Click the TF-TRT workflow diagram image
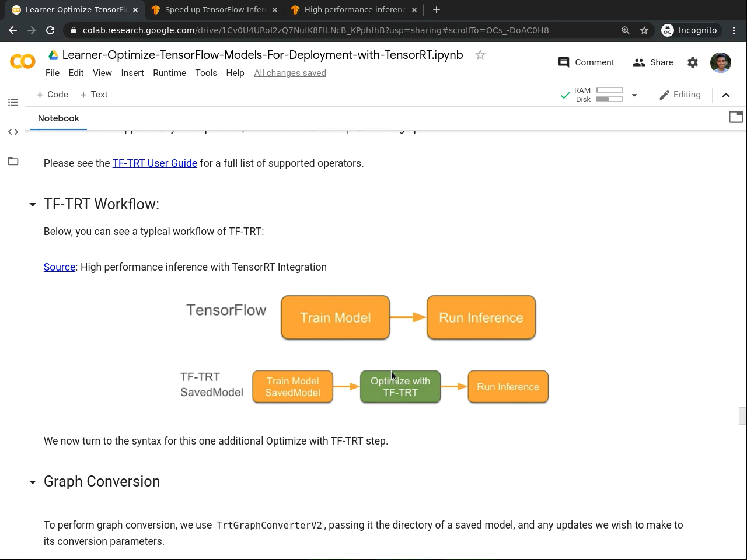The width and height of the screenshot is (747, 560). pos(365,349)
